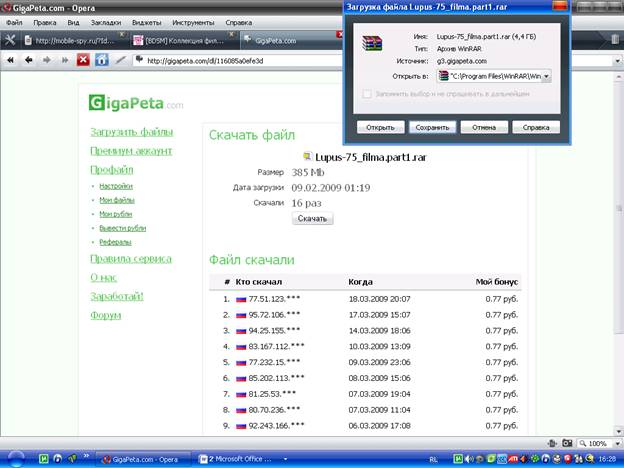Screen dimensions: 624x468
Task: Click the GigaPeta logo
Action: pyautogui.click(x=136, y=103)
